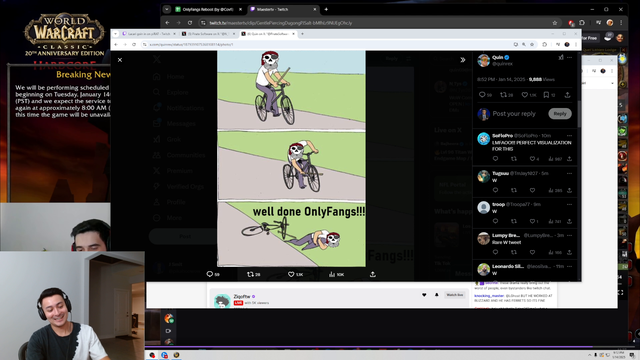Like Tugsuu's reply
Viewport: 640px width, 360px height.
pyautogui.click(x=532, y=190)
